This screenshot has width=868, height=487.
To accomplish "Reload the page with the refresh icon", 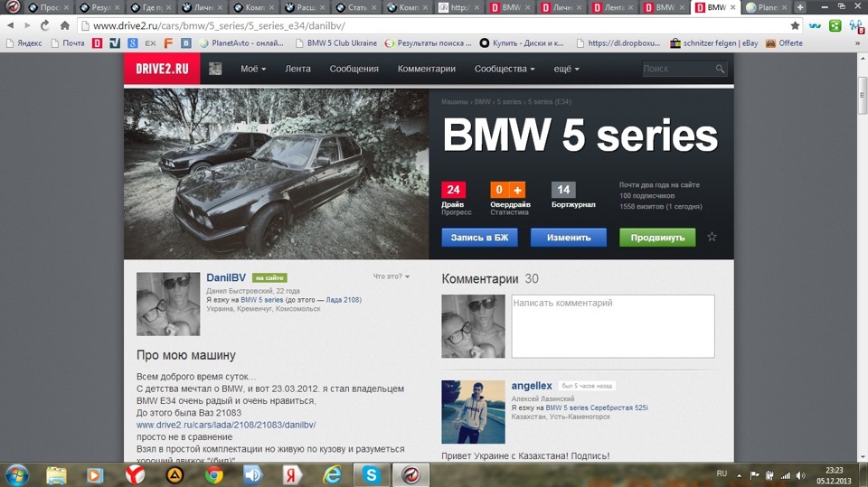I will coord(45,25).
